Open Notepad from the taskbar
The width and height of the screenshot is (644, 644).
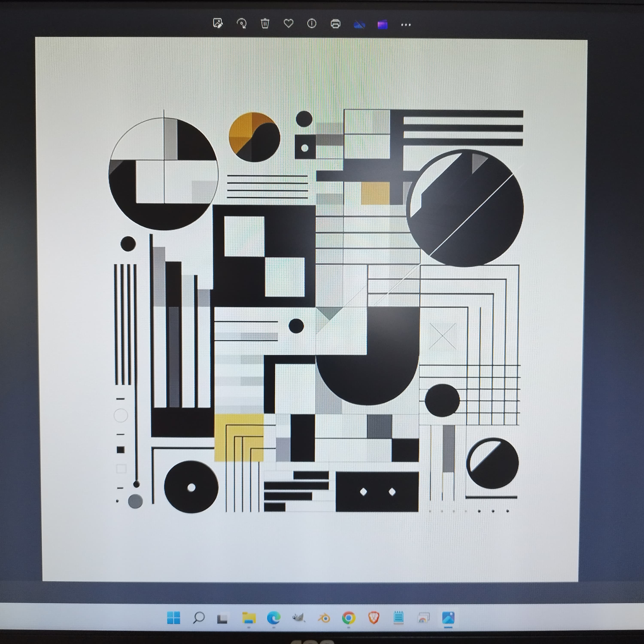point(399,618)
